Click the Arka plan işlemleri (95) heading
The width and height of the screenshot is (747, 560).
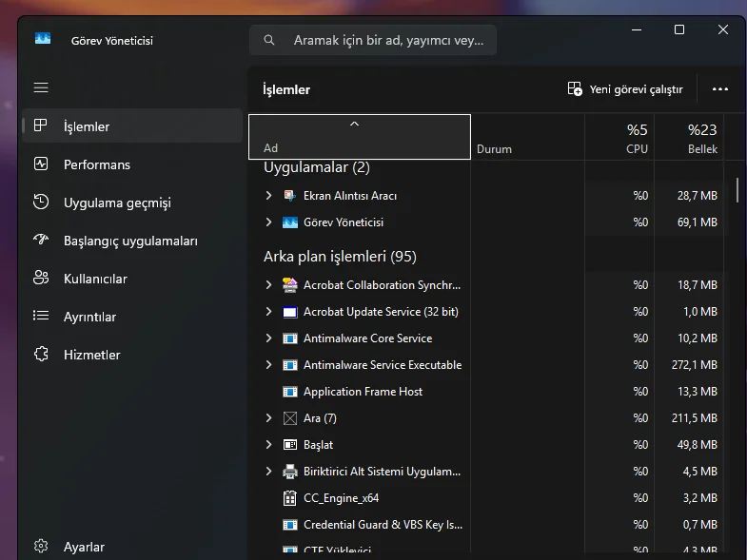(x=340, y=257)
